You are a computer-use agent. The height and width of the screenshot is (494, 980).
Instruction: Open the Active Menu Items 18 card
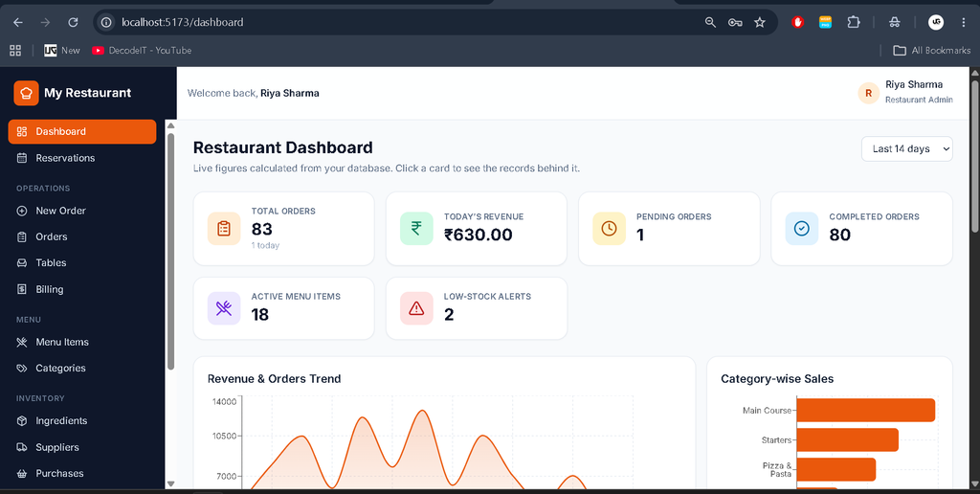283,308
